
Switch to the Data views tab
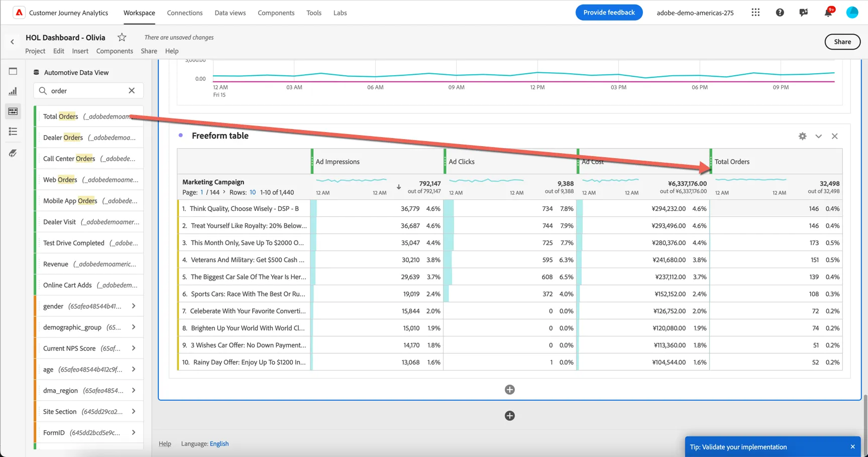tap(230, 13)
